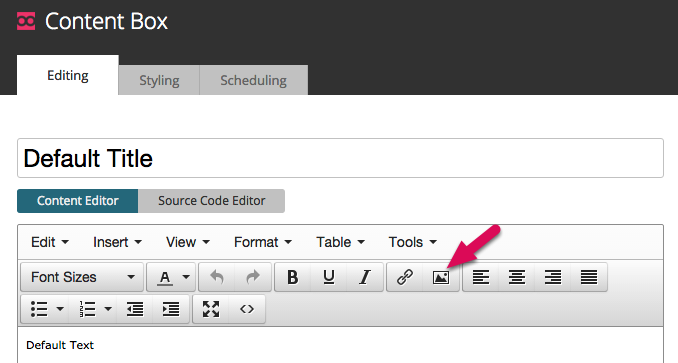Viewport: 678px width, 363px height.
Task: Click the Content Box logo icon
Action: [x=26, y=21]
